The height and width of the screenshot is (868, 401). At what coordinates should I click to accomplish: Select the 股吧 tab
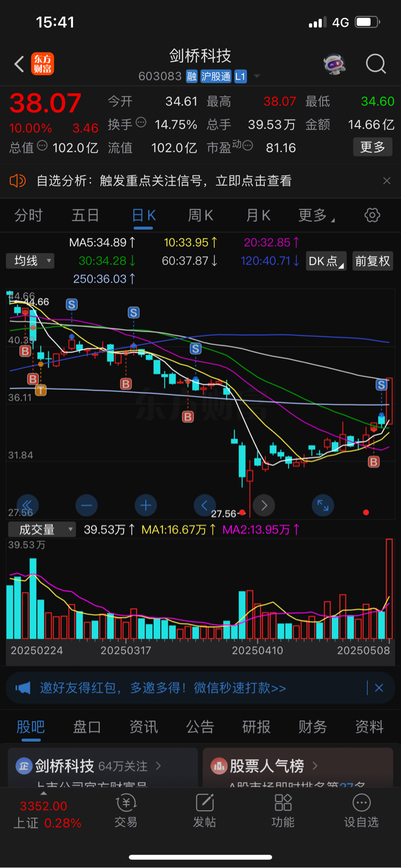[x=31, y=727]
